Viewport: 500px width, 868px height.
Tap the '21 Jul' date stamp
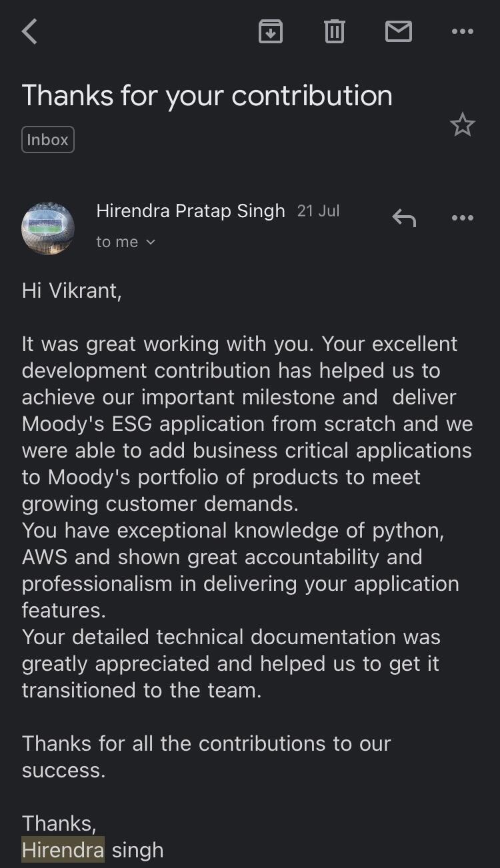[318, 211]
